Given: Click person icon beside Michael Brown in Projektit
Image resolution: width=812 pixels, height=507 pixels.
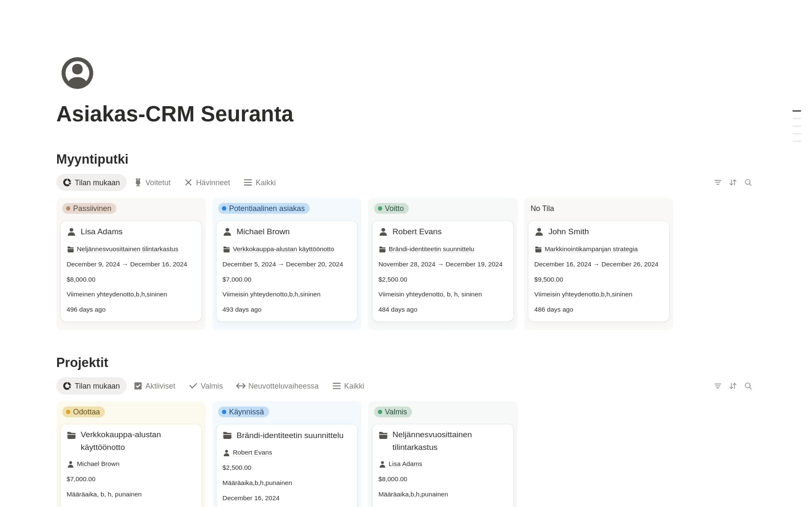Looking at the screenshot, I should tap(71, 464).
